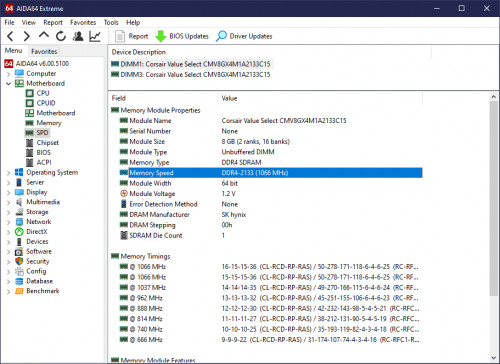Open Driver Updates from the toolbar
Screen dimensions: 500x364
pyautogui.click(x=244, y=36)
